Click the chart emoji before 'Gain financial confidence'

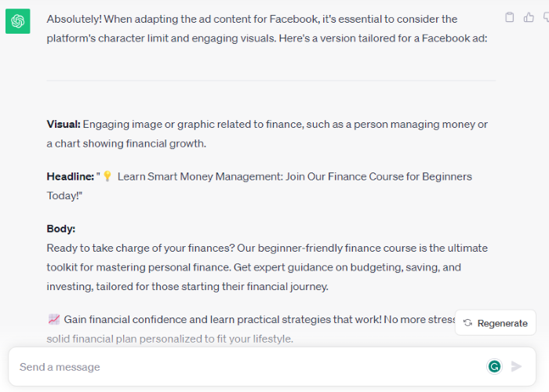click(x=53, y=319)
